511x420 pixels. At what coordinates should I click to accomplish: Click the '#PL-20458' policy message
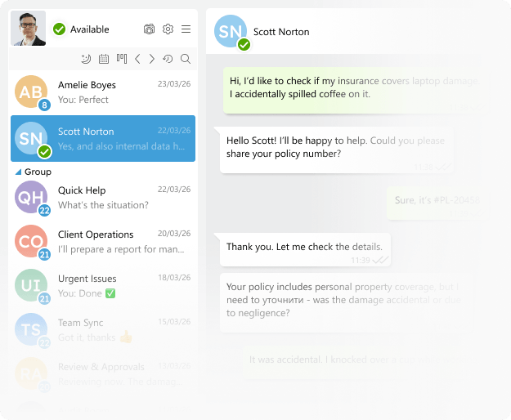437,203
